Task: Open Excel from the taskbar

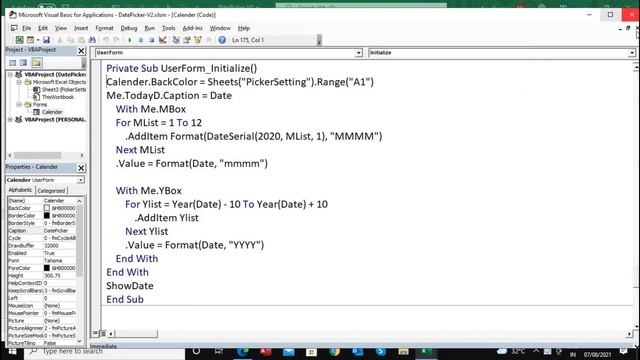Action: click(426, 351)
